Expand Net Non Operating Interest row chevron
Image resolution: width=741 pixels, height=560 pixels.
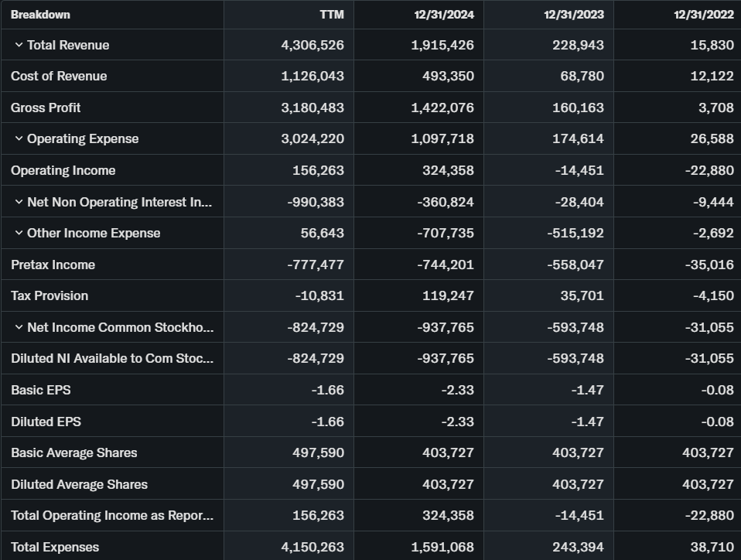coord(19,202)
